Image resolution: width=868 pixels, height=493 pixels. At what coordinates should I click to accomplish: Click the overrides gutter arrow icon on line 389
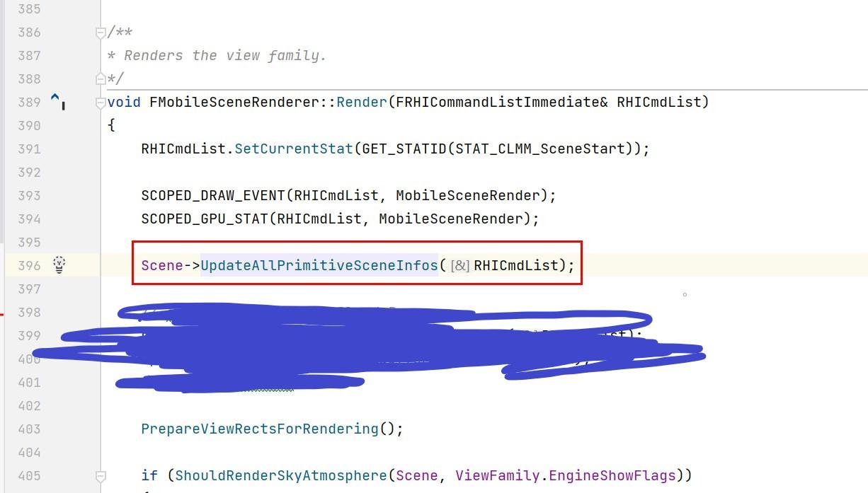pos(57,102)
